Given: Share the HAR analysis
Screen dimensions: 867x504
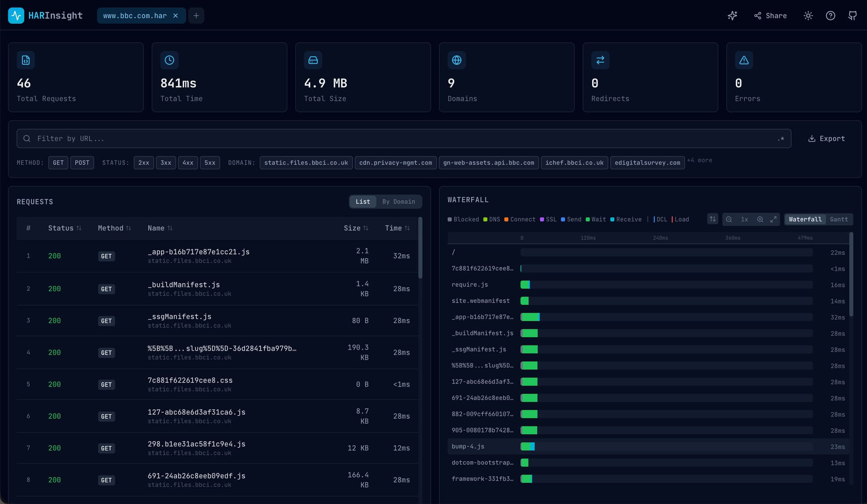Looking at the screenshot, I should coord(771,16).
